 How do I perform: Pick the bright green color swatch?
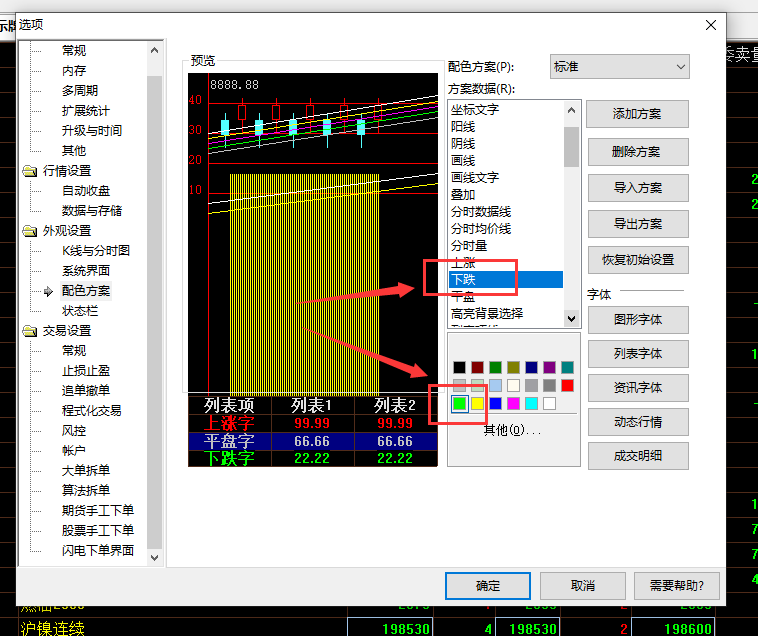coord(459,404)
